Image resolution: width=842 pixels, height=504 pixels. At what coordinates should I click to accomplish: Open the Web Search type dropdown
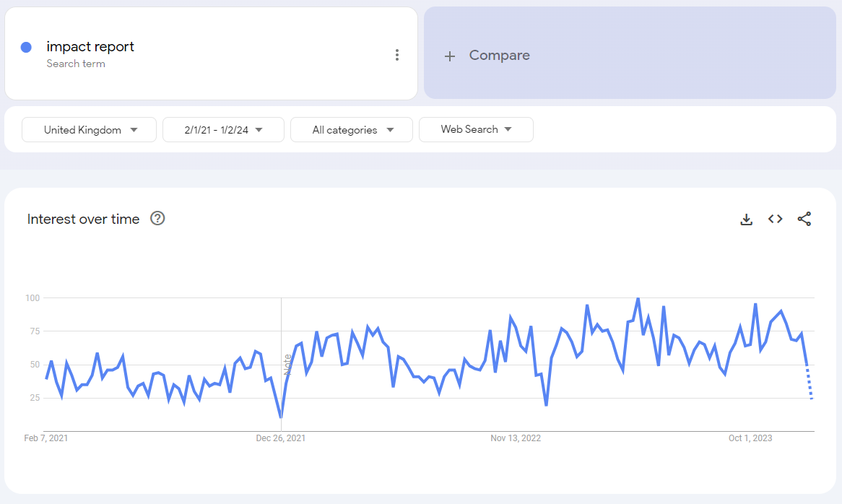click(x=477, y=129)
